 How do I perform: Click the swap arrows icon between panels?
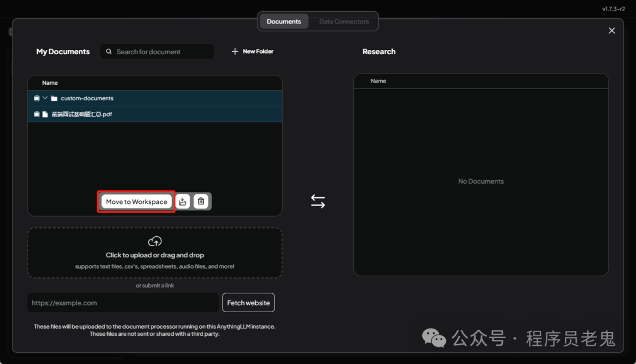pyautogui.click(x=318, y=201)
